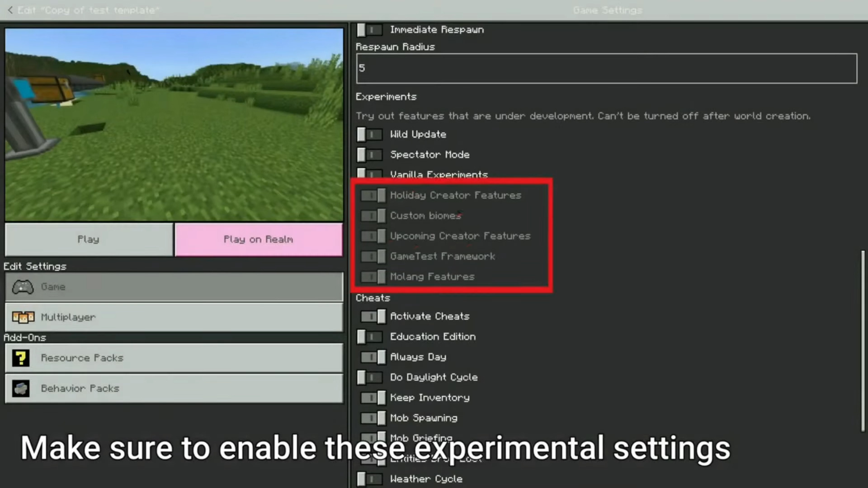Enable GameTest Framework toggle
The image size is (868, 488).
tap(373, 256)
